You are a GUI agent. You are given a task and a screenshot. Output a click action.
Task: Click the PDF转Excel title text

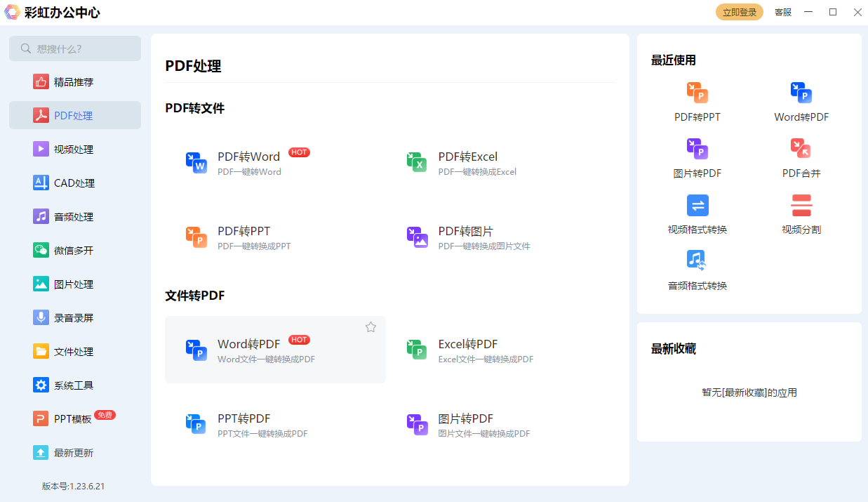coord(468,157)
